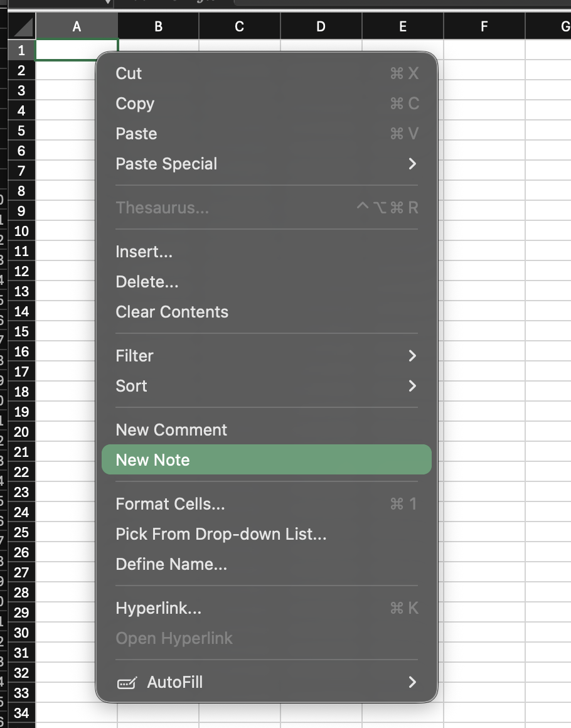Screen dimensions: 571x728
Task: Select row 1 header
Action: pyautogui.click(x=21, y=50)
